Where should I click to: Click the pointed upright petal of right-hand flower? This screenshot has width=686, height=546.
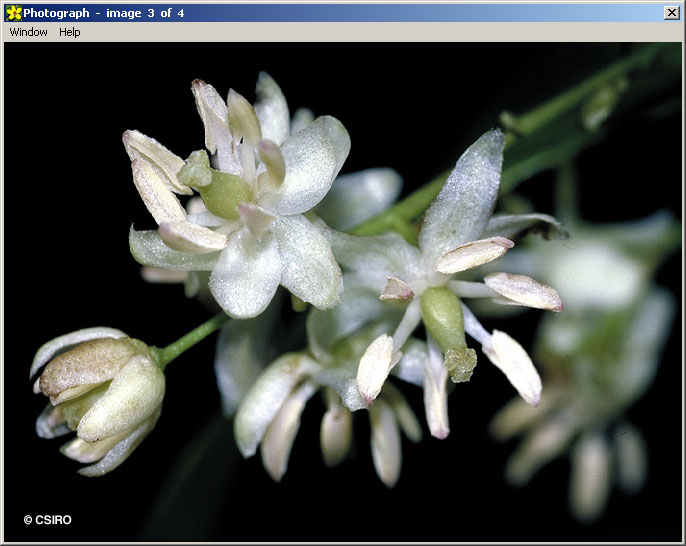click(465, 192)
